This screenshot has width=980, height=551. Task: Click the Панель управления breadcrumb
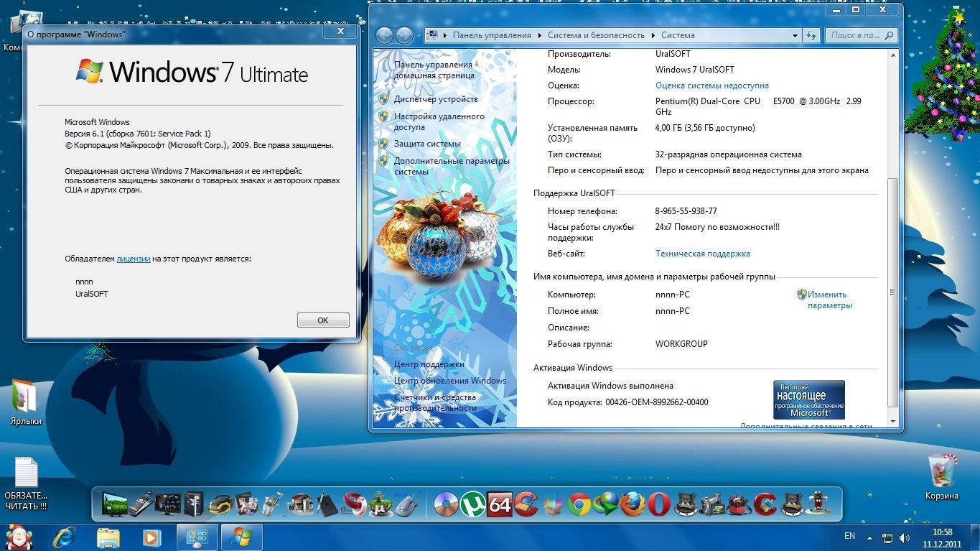click(x=492, y=35)
